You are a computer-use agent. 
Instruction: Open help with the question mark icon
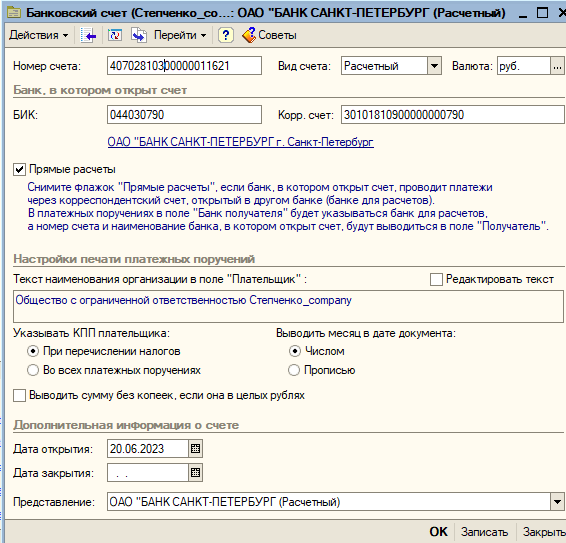coord(226,35)
